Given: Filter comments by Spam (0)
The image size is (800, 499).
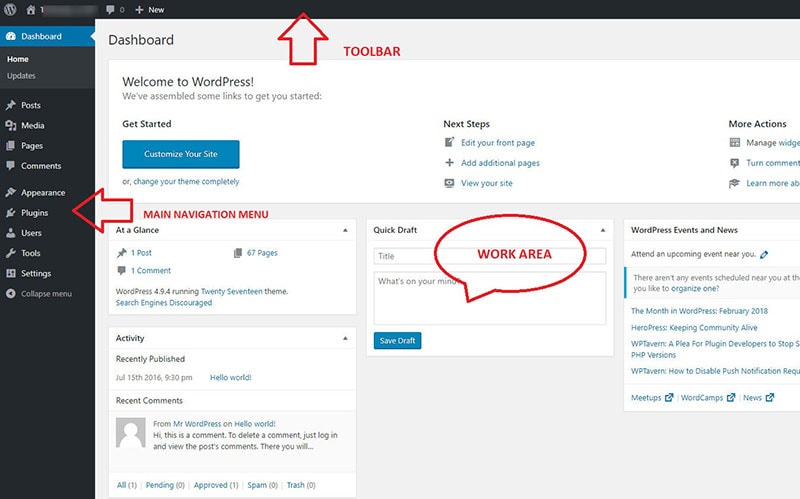Looking at the screenshot, I should 263,485.
